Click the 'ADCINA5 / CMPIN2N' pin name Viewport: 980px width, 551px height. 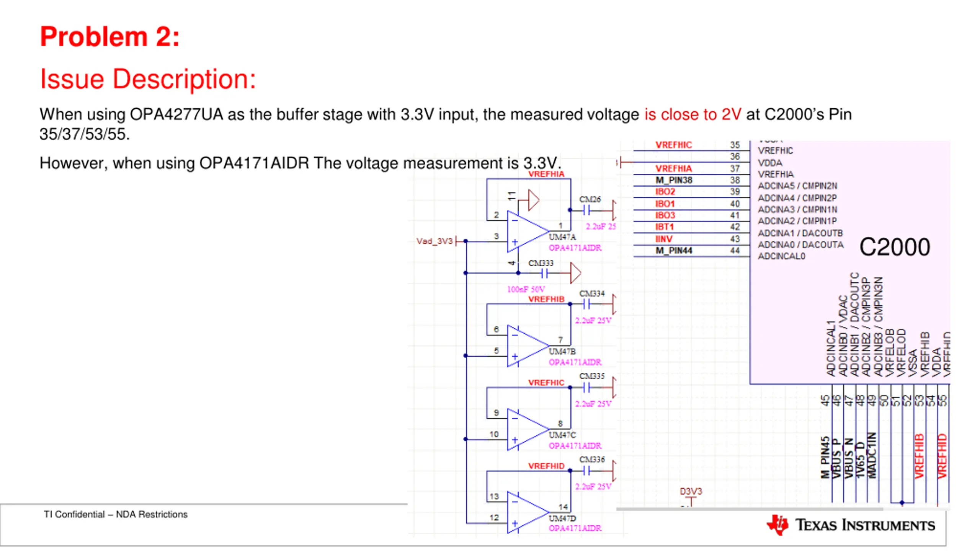point(797,186)
